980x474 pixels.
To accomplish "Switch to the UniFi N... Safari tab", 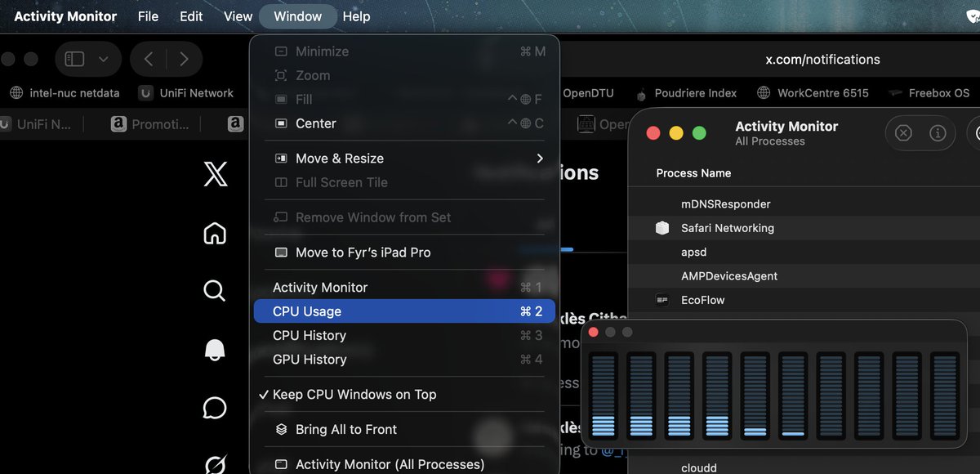I will click(x=37, y=124).
